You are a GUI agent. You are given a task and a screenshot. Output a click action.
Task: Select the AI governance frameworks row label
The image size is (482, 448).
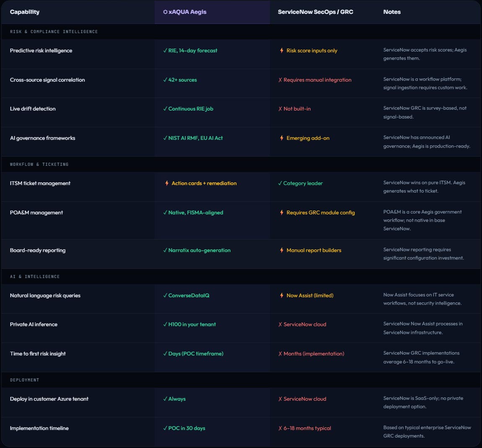42,138
